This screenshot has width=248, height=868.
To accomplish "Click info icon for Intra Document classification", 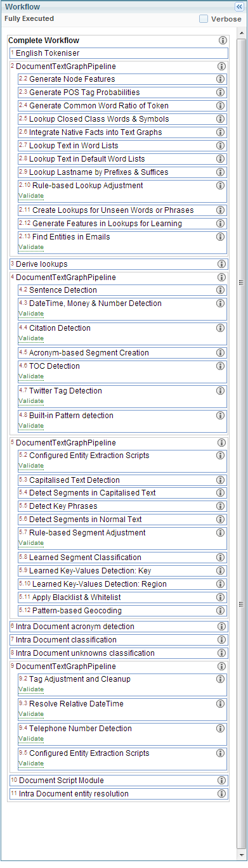I will (x=222, y=640).
